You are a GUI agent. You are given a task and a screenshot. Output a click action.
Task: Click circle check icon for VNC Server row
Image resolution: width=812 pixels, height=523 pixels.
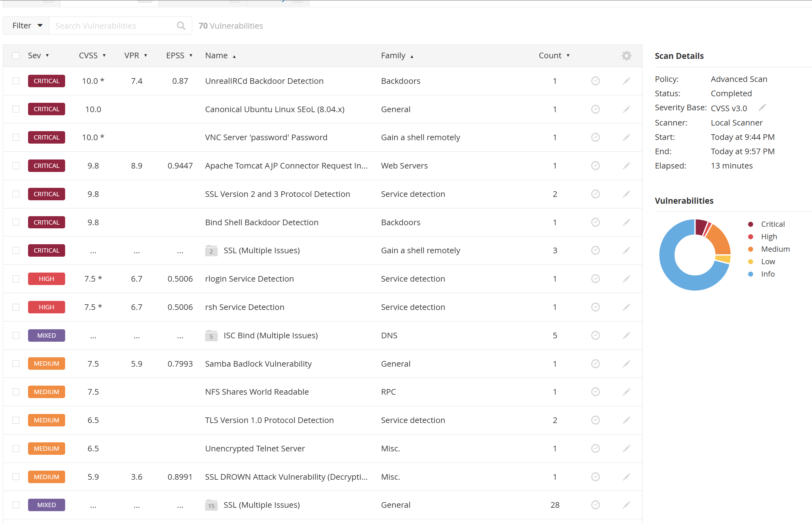click(x=595, y=137)
